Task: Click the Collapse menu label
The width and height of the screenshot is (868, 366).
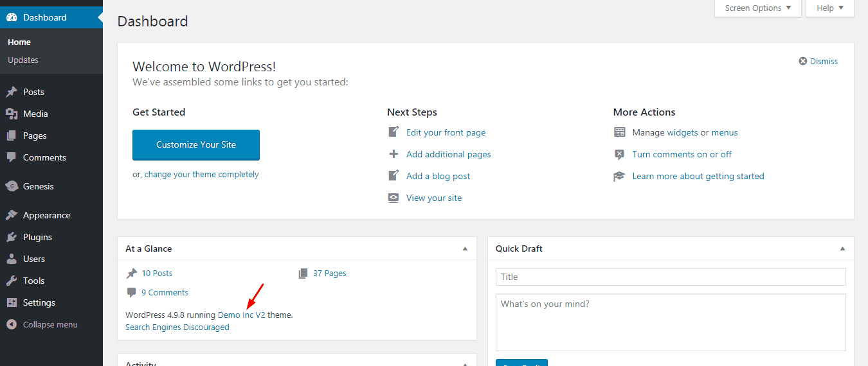Action: (x=50, y=324)
